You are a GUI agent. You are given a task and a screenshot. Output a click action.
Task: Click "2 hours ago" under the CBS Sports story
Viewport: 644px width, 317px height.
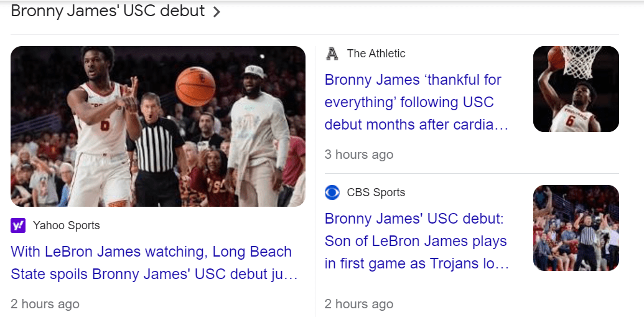tap(359, 304)
